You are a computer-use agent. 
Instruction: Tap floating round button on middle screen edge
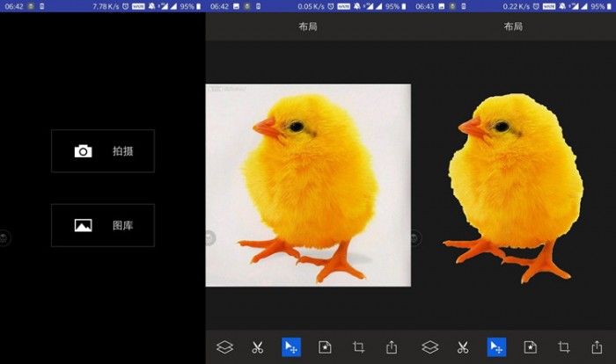(x=210, y=238)
